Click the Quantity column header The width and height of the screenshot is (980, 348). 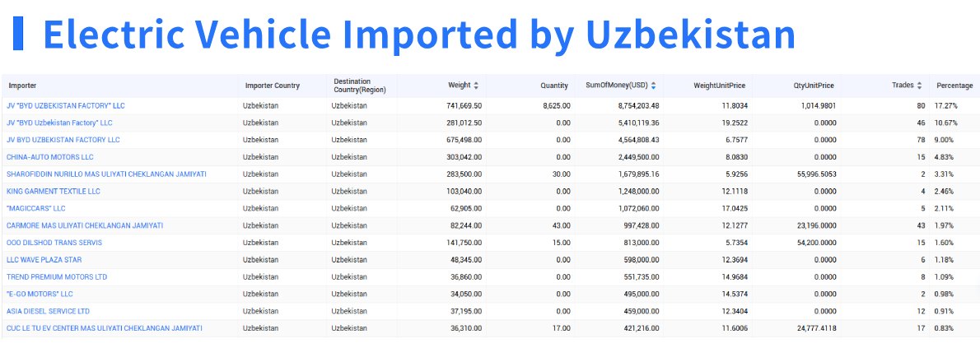(x=554, y=86)
